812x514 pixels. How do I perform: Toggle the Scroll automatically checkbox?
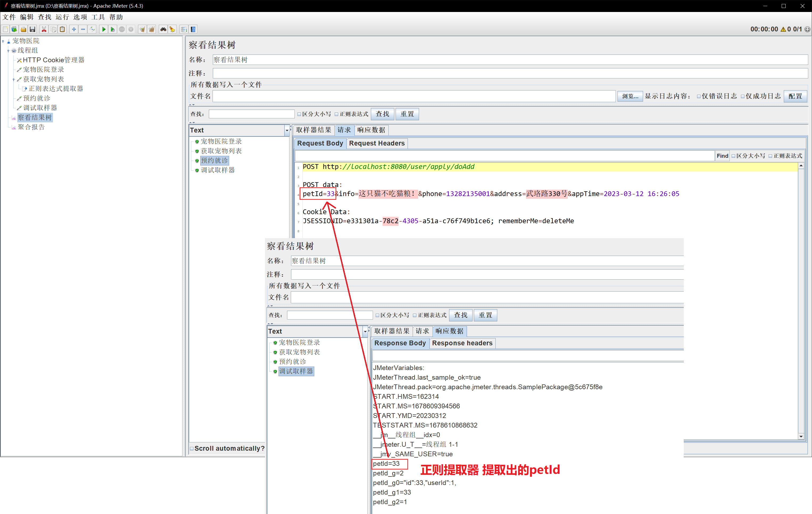coord(192,449)
